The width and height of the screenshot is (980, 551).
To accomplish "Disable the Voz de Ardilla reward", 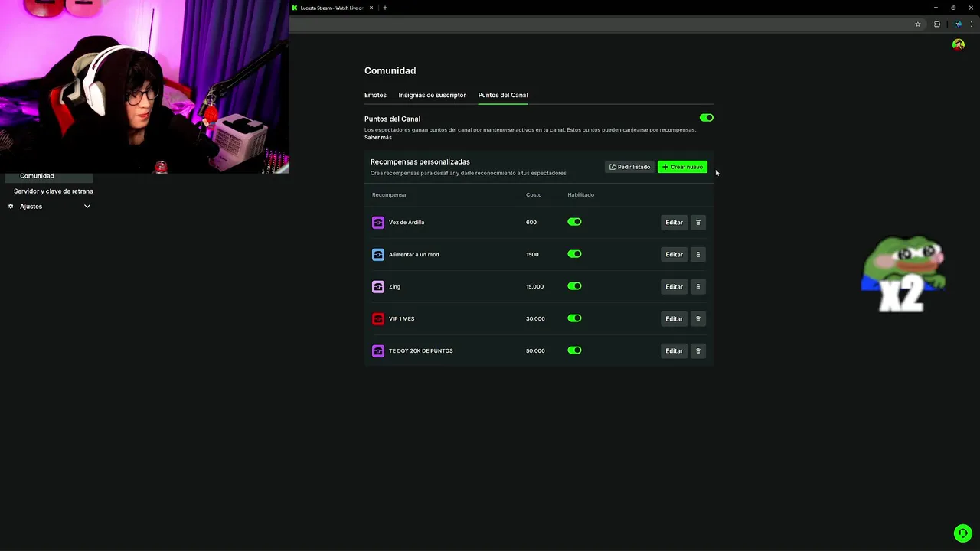I will [574, 222].
